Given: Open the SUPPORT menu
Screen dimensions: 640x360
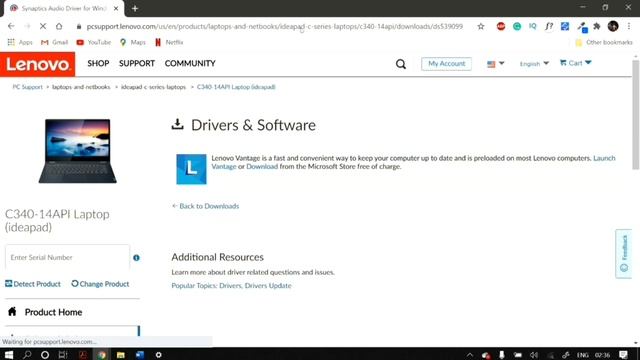Looking at the screenshot, I should coord(137,63).
